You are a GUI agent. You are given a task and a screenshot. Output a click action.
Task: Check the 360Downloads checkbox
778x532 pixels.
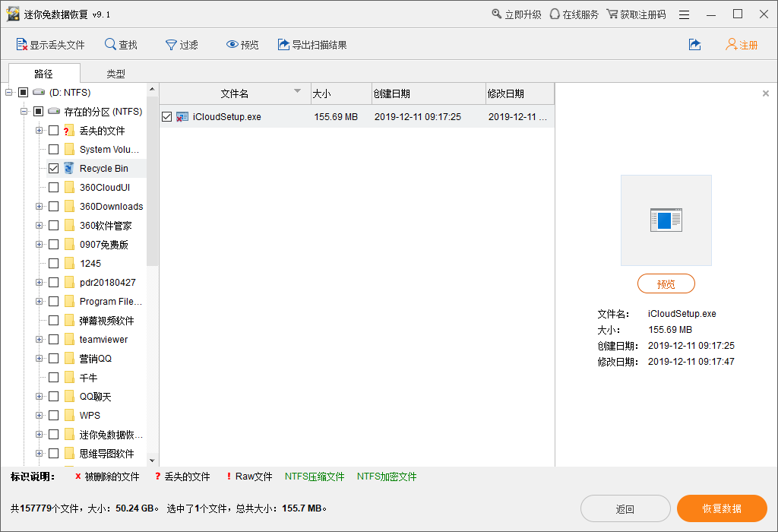54,207
